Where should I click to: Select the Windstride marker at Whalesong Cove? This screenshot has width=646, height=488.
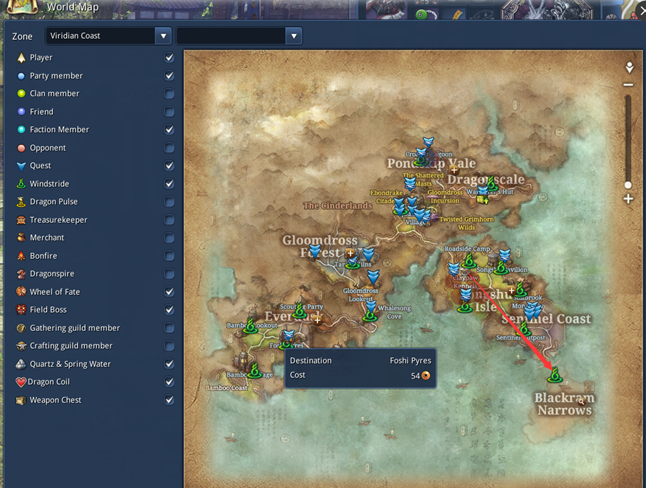point(370,315)
